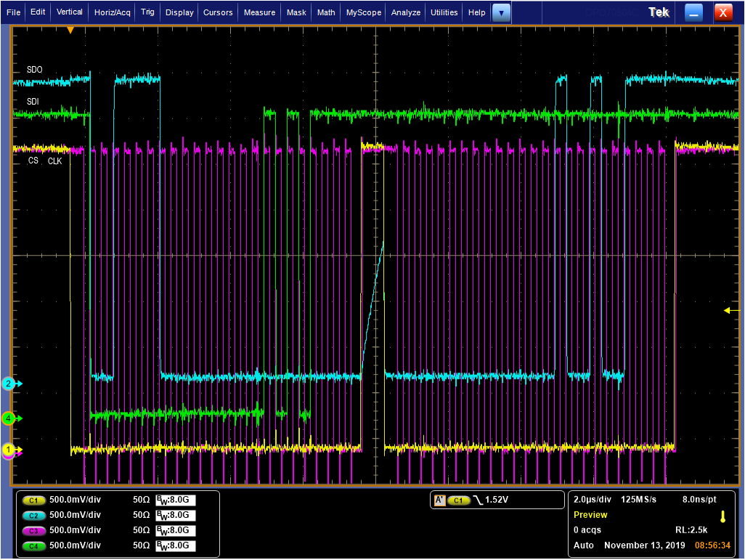Image resolution: width=745 pixels, height=560 pixels.
Task: Click the A trigger indicator icon
Action: (x=439, y=500)
